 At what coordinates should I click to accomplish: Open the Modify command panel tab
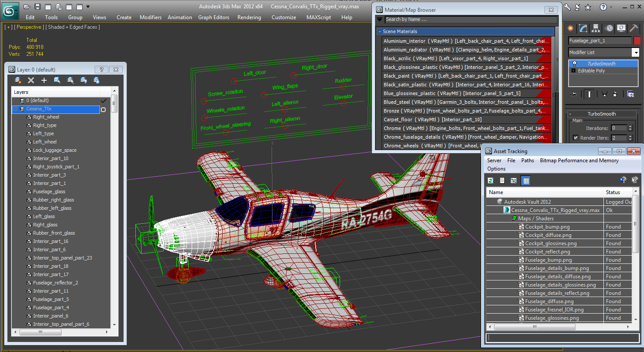[x=583, y=28]
